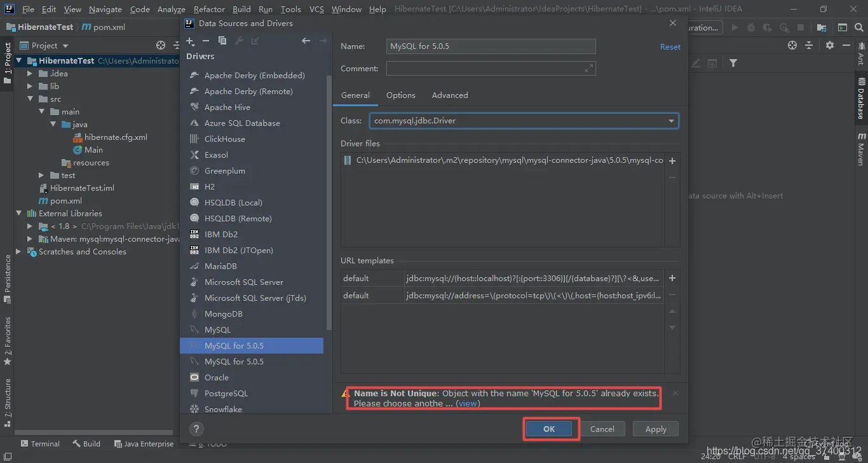868x463 pixels.
Task: Click the Remove (minus) driver icon
Action: (206, 41)
